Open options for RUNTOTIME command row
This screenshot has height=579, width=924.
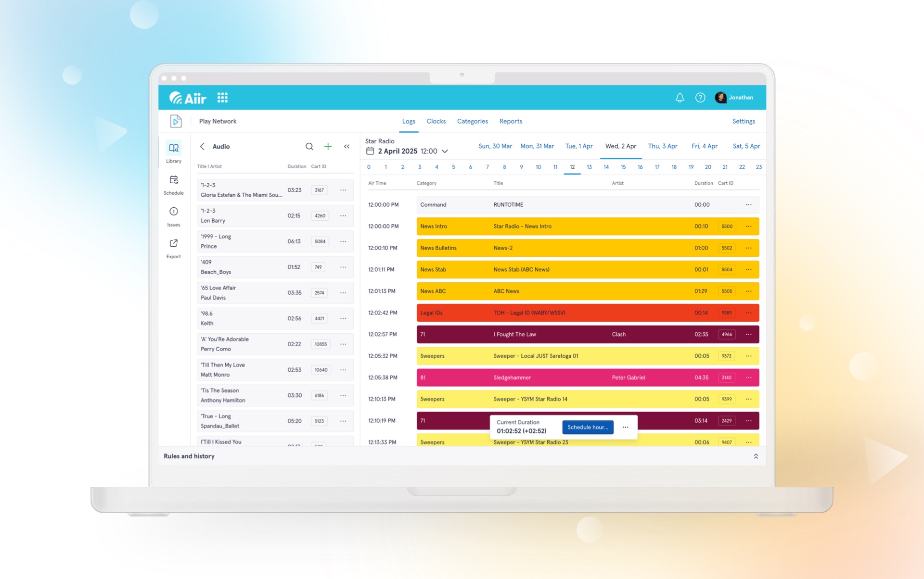[x=749, y=204]
